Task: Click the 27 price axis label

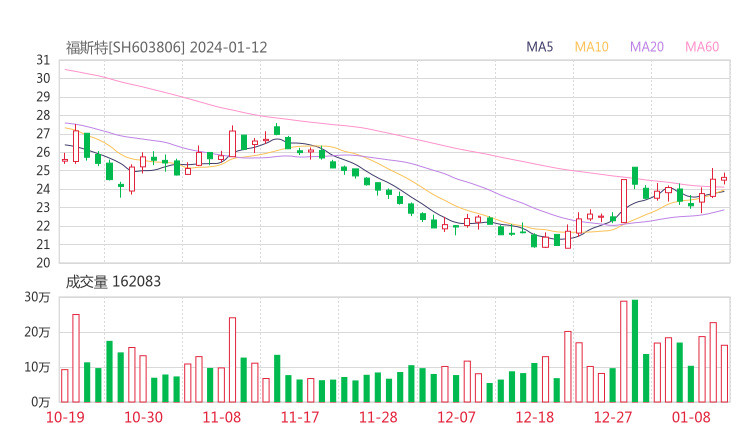Action: pyautogui.click(x=43, y=134)
